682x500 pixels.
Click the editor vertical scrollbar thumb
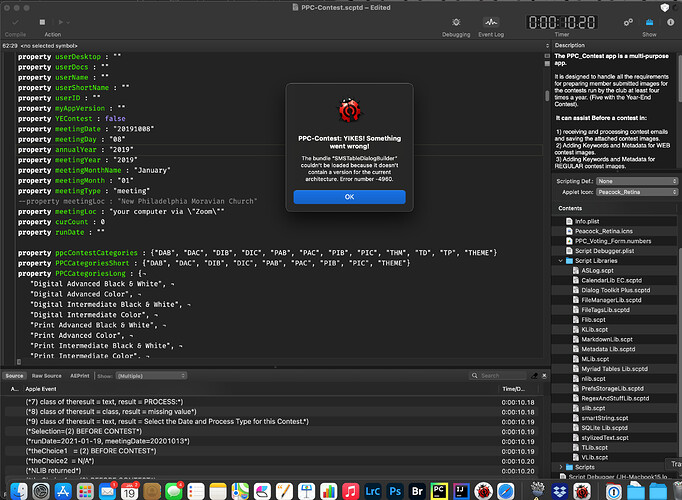tap(547, 96)
